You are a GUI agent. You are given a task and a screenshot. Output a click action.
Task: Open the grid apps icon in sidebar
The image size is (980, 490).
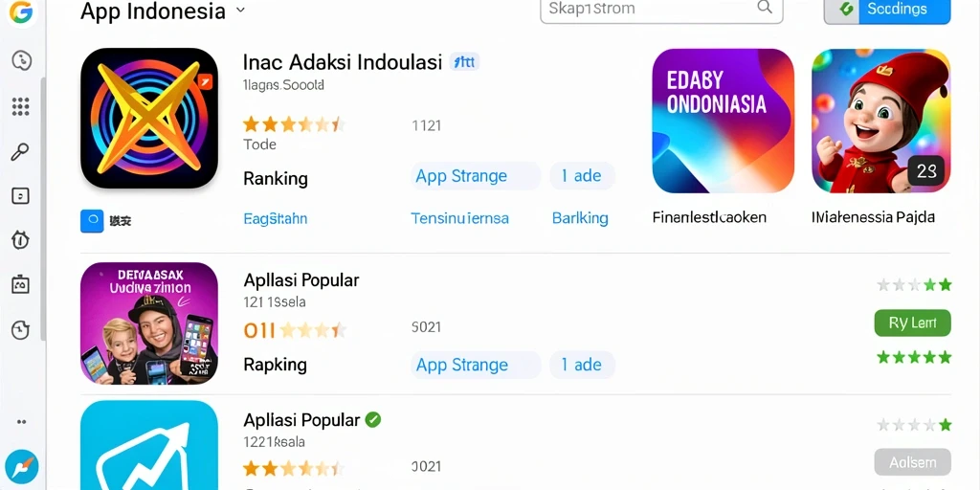pos(21,106)
